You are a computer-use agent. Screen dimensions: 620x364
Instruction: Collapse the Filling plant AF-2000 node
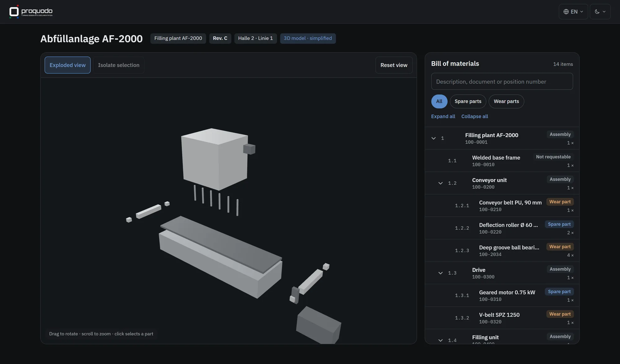pos(433,138)
